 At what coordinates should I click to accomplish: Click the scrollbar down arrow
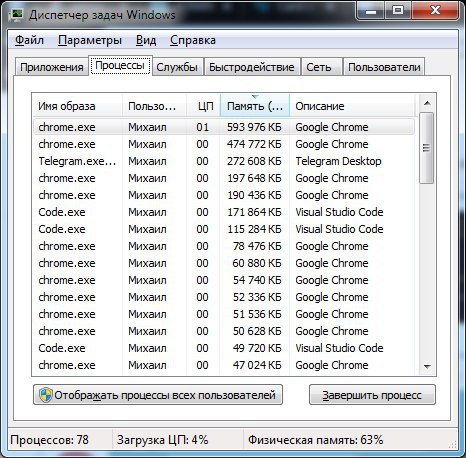pyautogui.click(x=427, y=366)
